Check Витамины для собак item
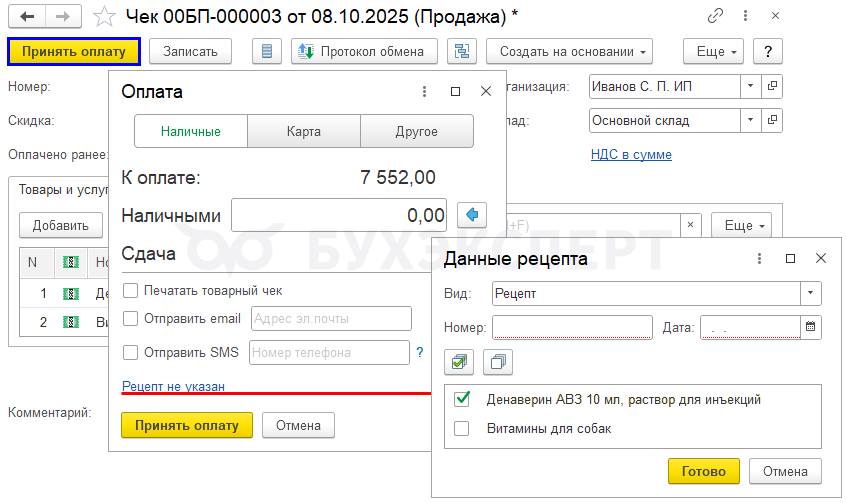Image resolution: width=847 pixels, height=503 pixels. pos(462,429)
